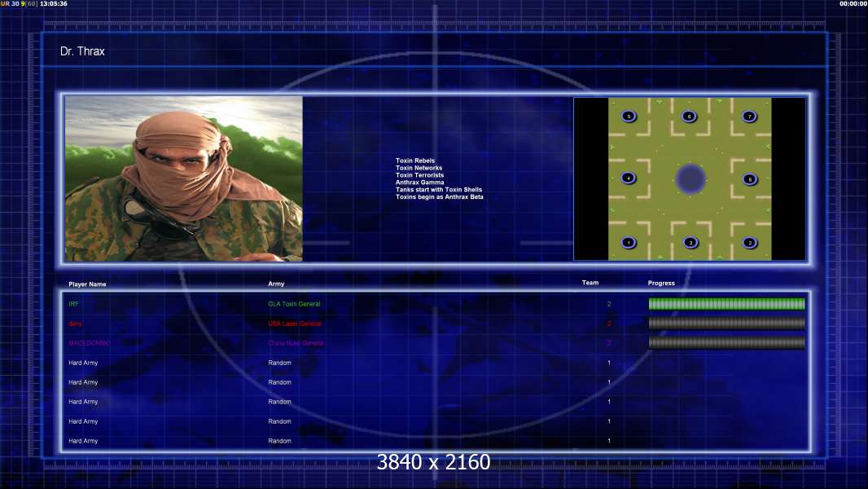Click the 'Player Name' column header
This screenshot has width=868, height=489.
point(87,284)
